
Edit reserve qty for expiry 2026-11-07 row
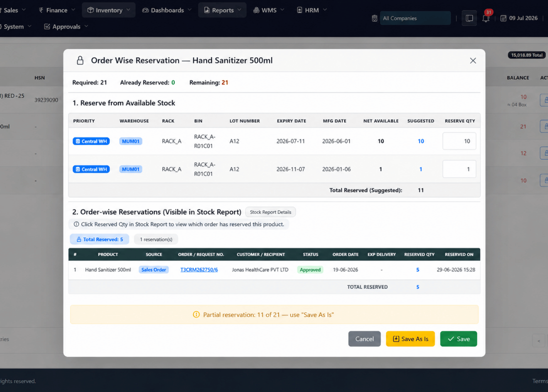click(459, 169)
